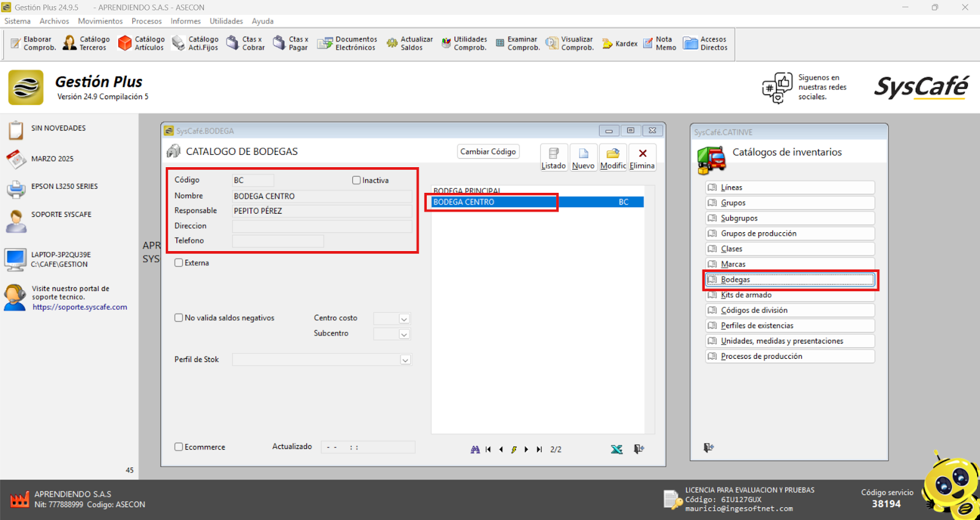The height and width of the screenshot is (520, 980).
Task: Click the binoculars search icon
Action: click(475, 450)
